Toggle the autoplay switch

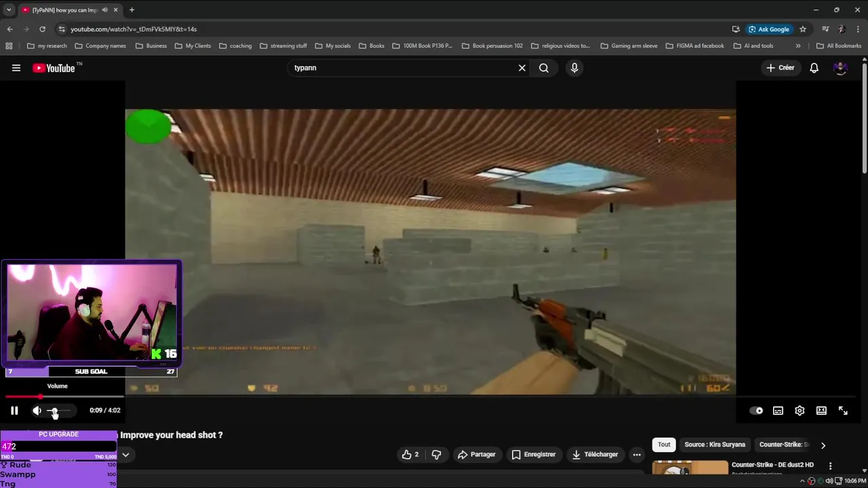click(x=756, y=410)
